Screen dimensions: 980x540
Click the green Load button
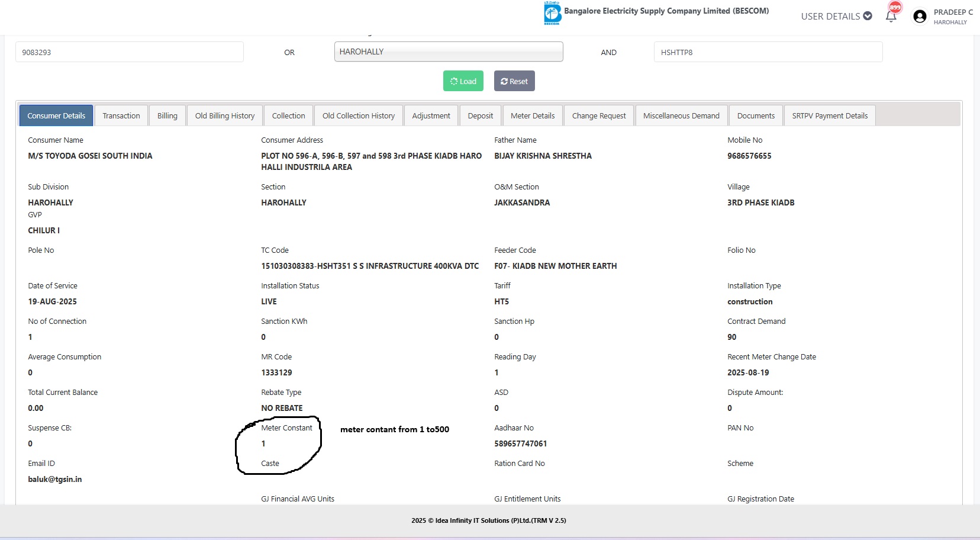pyautogui.click(x=463, y=81)
